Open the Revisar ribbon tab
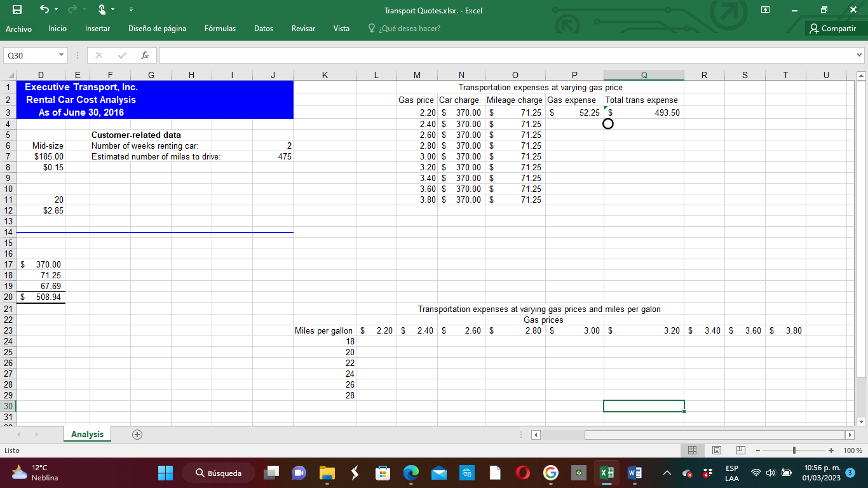This screenshot has height=488, width=868. click(x=304, y=29)
